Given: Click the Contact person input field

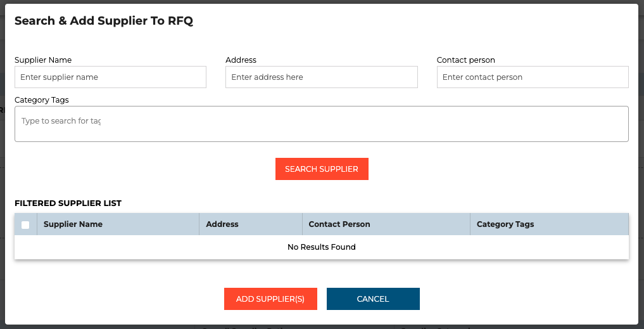Looking at the screenshot, I should (x=532, y=77).
